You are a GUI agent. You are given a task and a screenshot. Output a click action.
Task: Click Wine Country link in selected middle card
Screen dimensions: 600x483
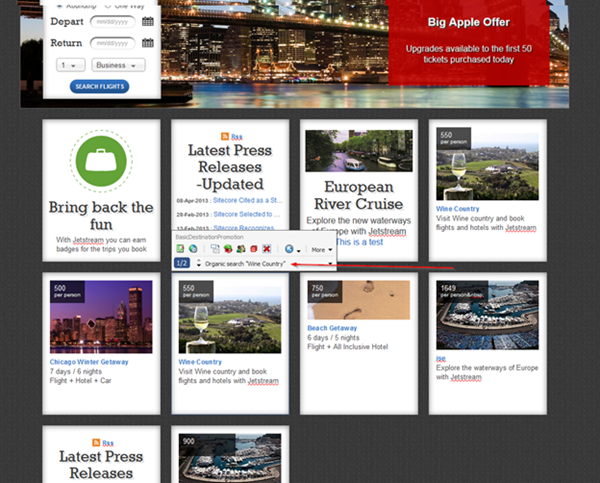200,362
